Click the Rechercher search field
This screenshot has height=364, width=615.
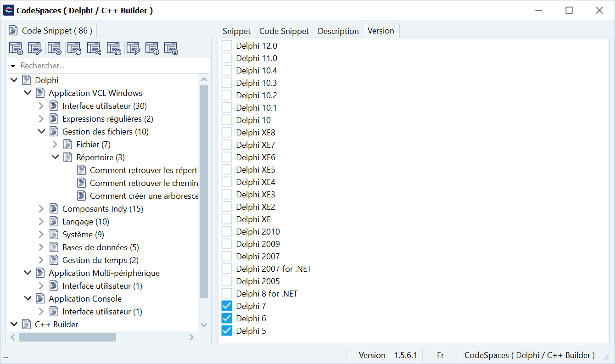click(110, 66)
